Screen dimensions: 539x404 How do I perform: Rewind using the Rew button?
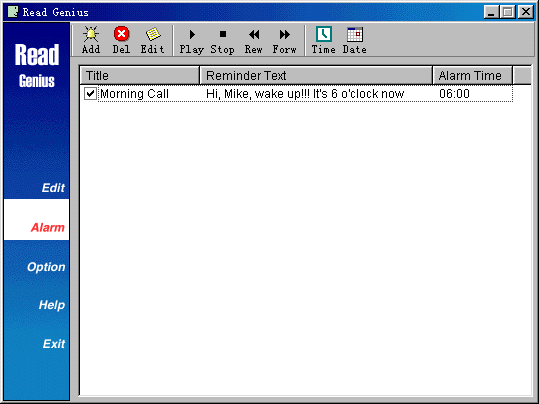[254, 41]
